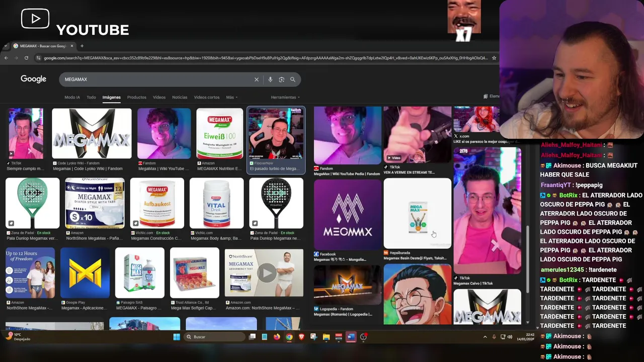Open File Explorer folder from taskbar
Viewport: 644px width, 362px height.
tap(326, 337)
